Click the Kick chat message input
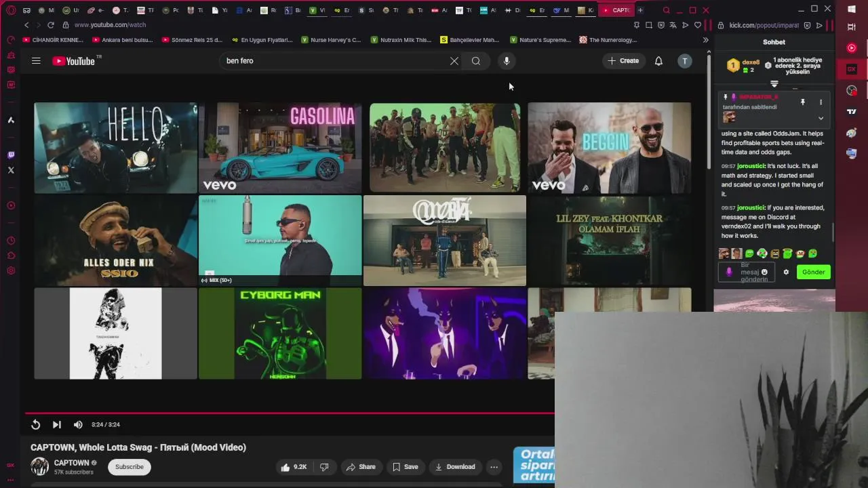 tap(747, 272)
